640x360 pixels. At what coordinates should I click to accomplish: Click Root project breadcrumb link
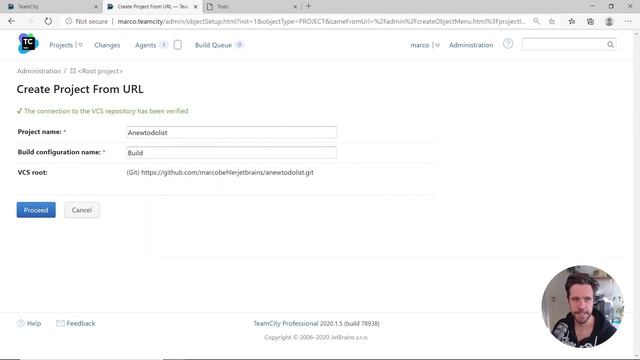pos(100,71)
